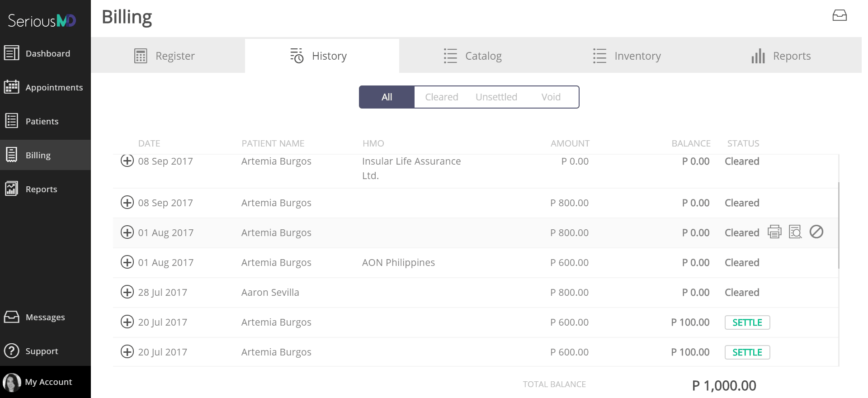
Task: Click the Reports bar chart tab icon
Action: coord(758,56)
